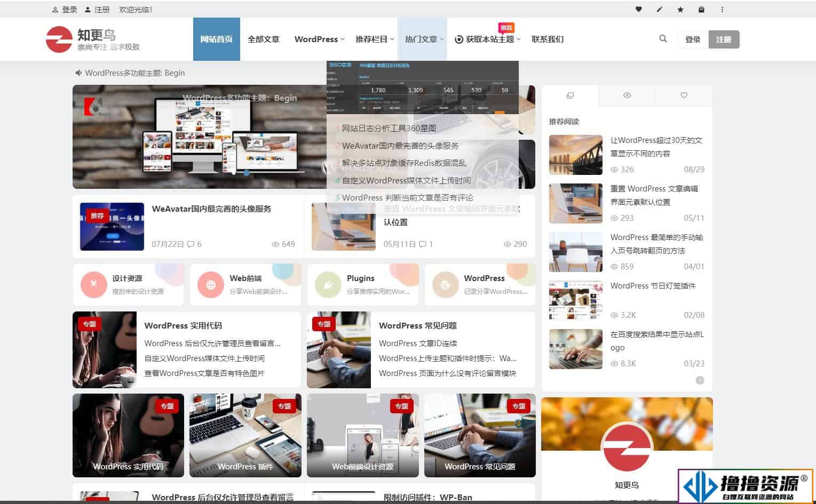This screenshot has width=816, height=504.
Task: Click the 设计资源 category icon
Action: (x=94, y=284)
